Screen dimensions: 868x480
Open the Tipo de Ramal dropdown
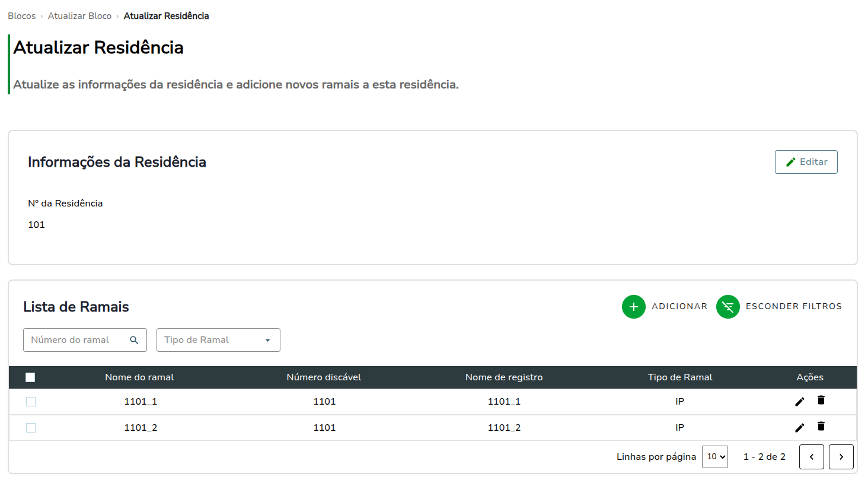[x=218, y=340]
